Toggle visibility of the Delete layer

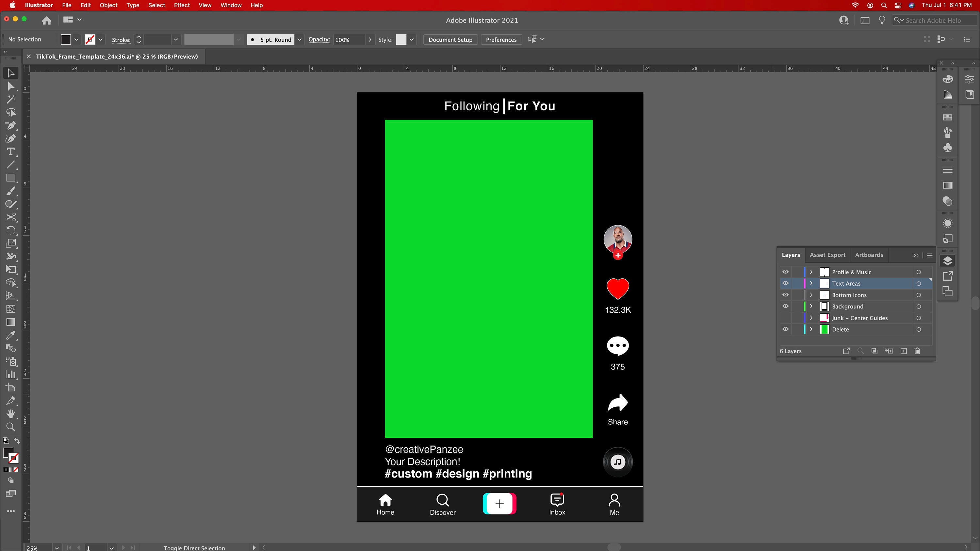[786, 329]
